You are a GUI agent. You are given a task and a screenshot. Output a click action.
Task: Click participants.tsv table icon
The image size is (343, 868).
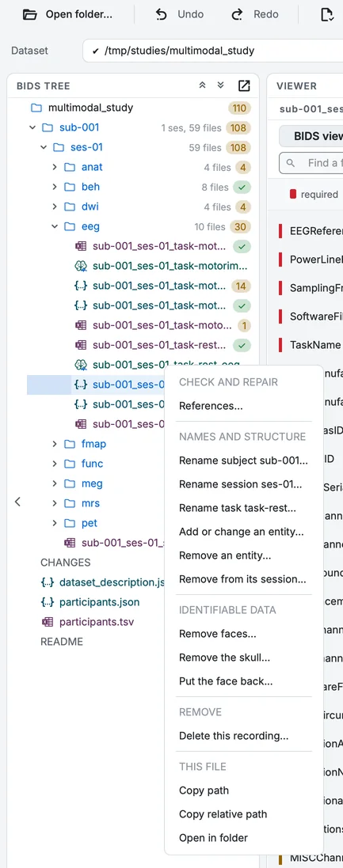coord(48,622)
